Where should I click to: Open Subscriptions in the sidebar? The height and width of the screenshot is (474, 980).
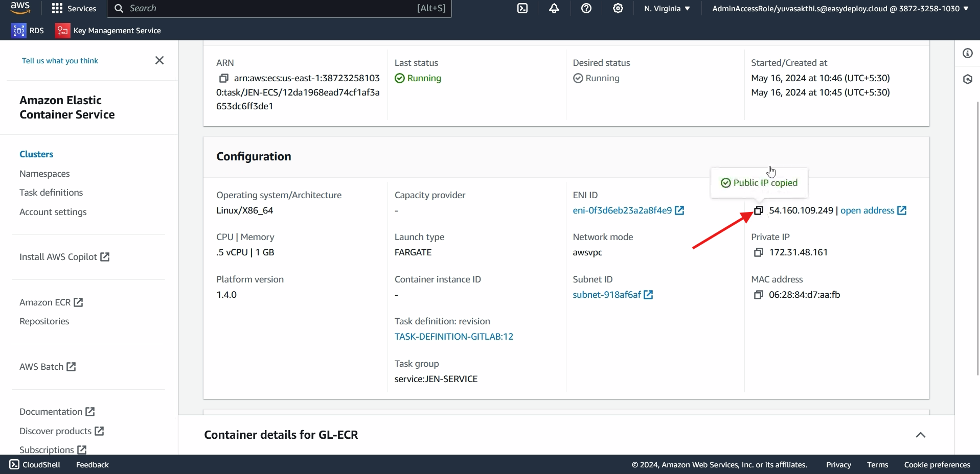pyautogui.click(x=47, y=449)
